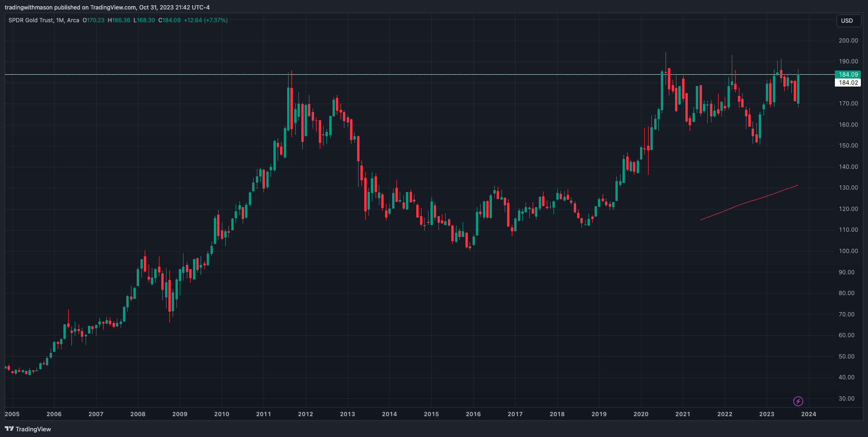
Task: Click the 2020 label on time axis
Action: tap(641, 414)
